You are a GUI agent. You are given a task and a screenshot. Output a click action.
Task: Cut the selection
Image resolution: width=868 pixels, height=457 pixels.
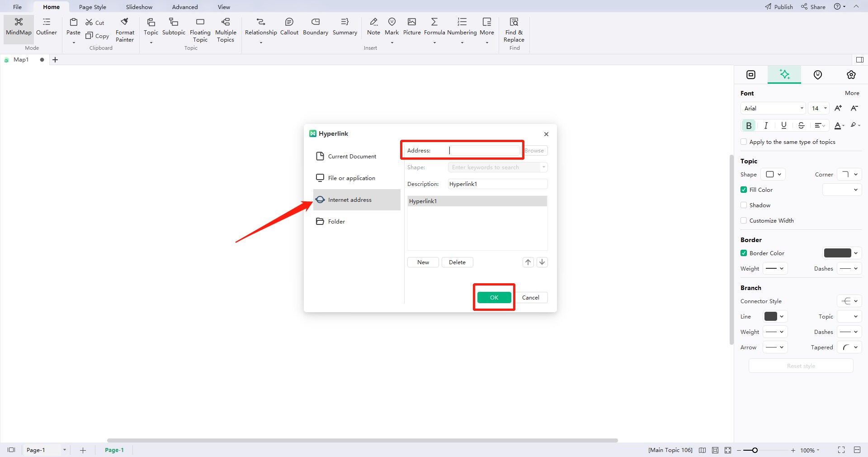pos(95,23)
